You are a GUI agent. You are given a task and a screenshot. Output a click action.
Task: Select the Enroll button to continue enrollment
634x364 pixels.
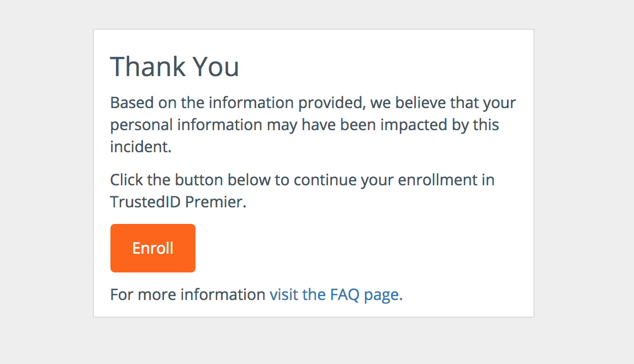point(152,248)
